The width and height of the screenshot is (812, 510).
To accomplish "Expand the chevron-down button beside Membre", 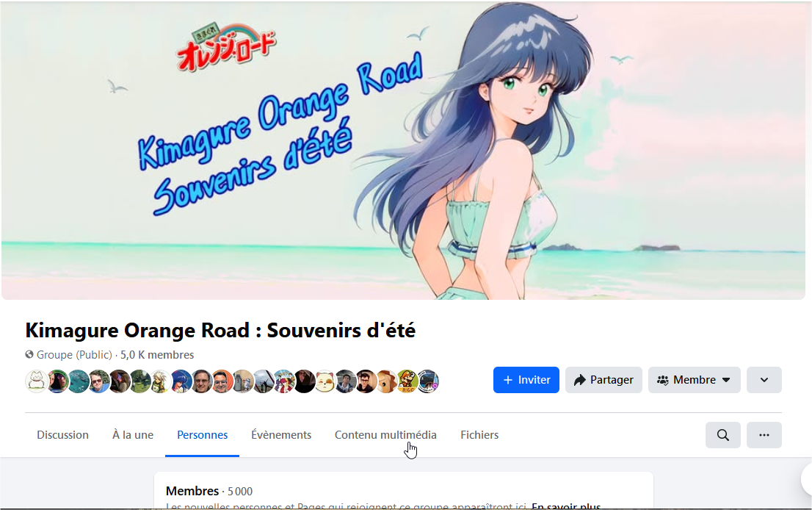I will (764, 380).
